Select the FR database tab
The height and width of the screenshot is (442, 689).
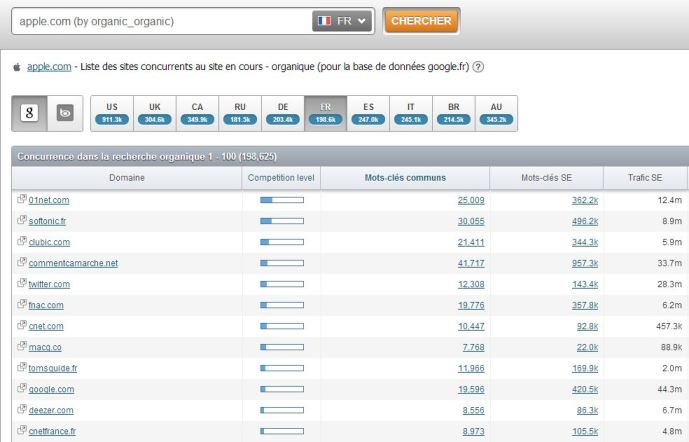pos(326,113)
